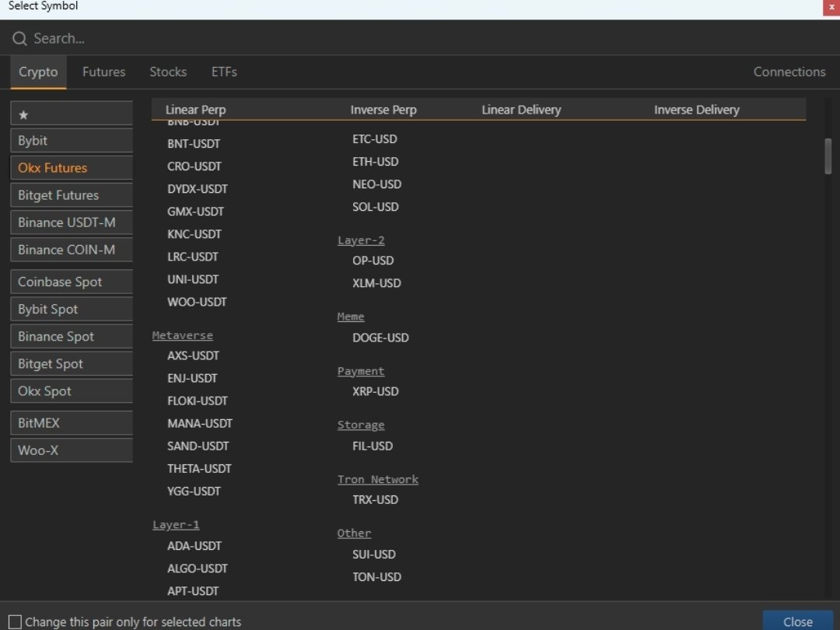This screenshot has width=840, height=630.
Task: Select Binance USDT-M exchange
Action: pyautogui.click(x=72, y=223)
